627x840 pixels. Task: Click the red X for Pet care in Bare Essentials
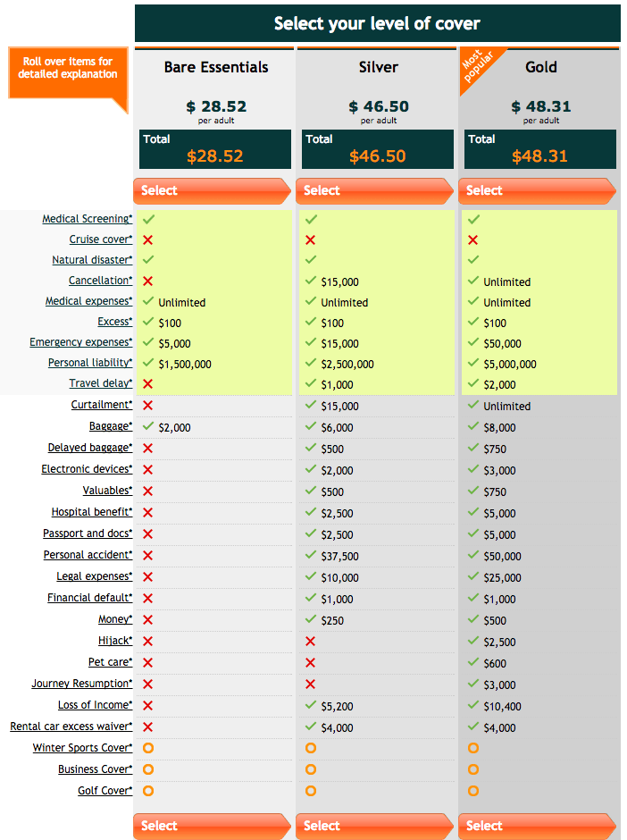click(148, 663)
